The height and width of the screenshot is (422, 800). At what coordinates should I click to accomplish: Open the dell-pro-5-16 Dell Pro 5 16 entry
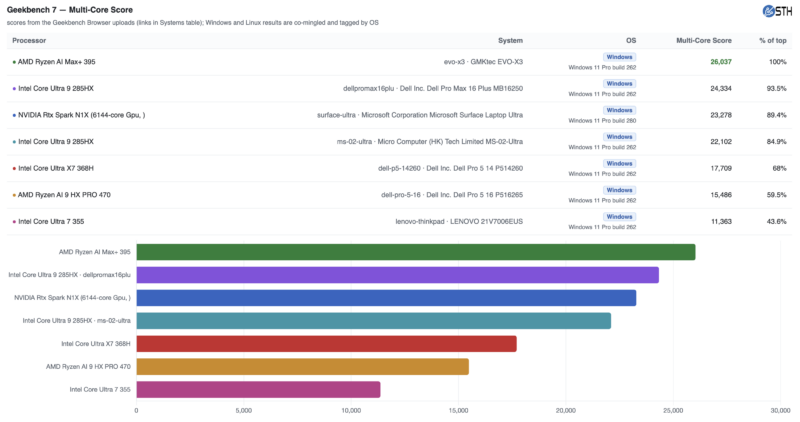coord(452,194)
